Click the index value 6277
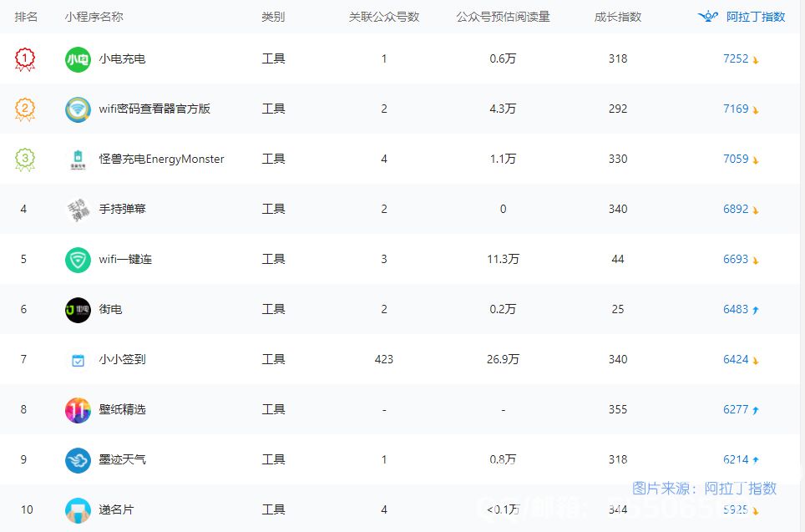The image size is (805, 532). [736, 409]
